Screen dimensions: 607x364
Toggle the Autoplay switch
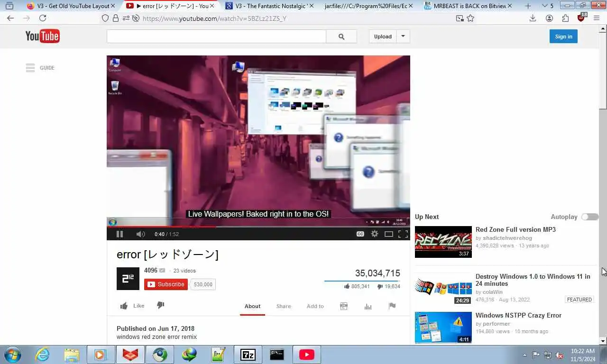click(x=590, y=217)
